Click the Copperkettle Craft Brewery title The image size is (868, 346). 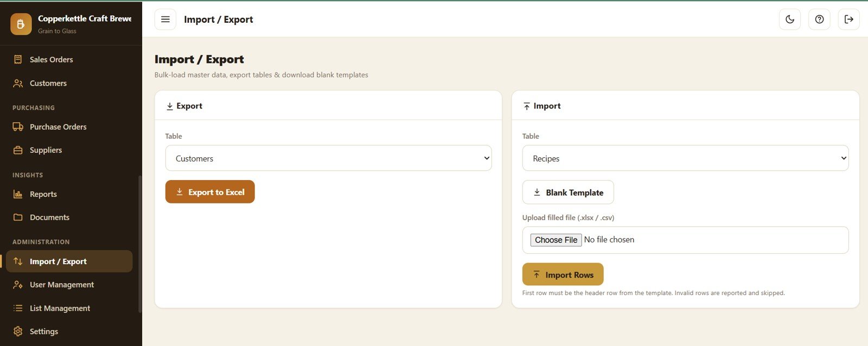click(85, 18)
